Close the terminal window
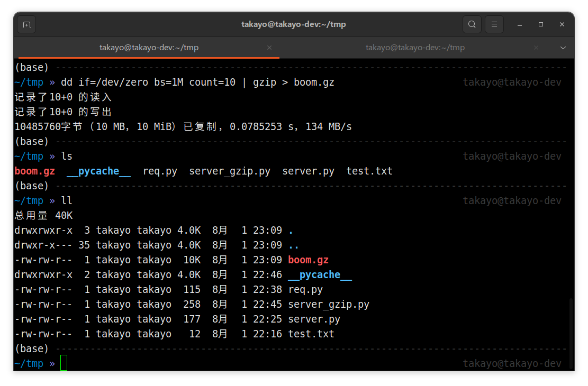Viewport: 588px width, 386px height. point(562,24)
